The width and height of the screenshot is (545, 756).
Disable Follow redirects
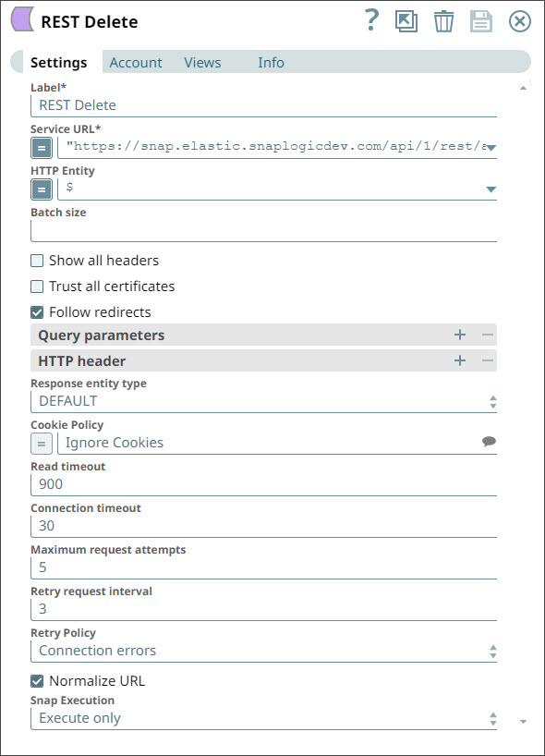[36, 311]
